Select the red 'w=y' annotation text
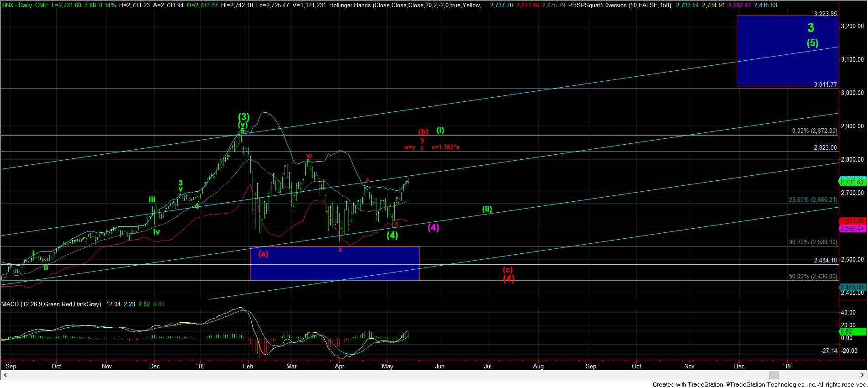The height and width of the screenshot is (388, 868). click(409, 147)
